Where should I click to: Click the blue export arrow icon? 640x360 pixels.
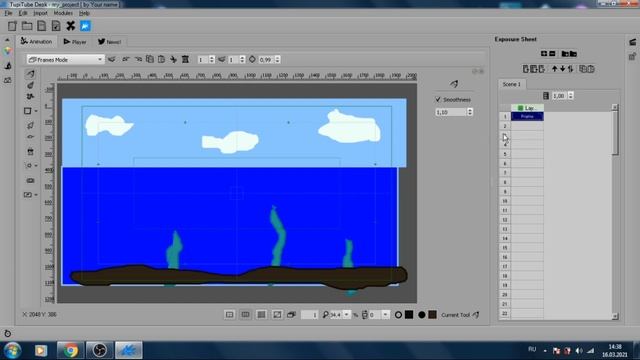coord(85,26)
